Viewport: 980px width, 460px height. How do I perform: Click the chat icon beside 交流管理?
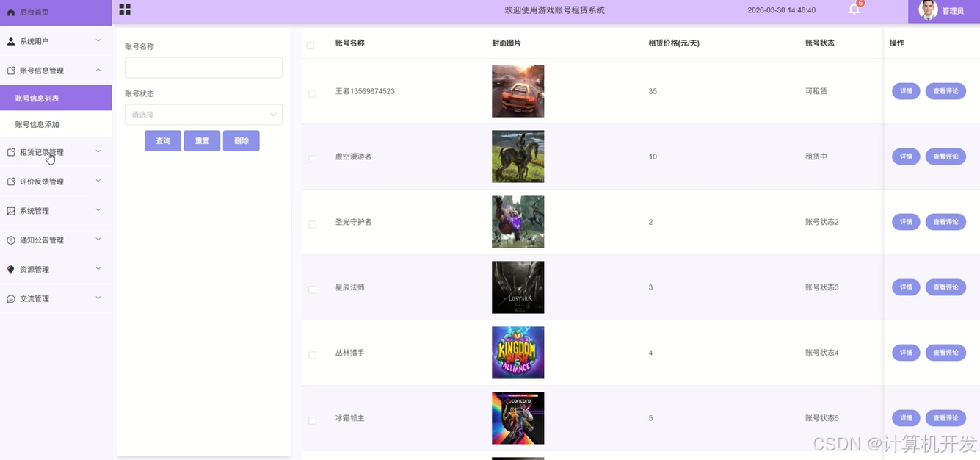click(11, 299)
